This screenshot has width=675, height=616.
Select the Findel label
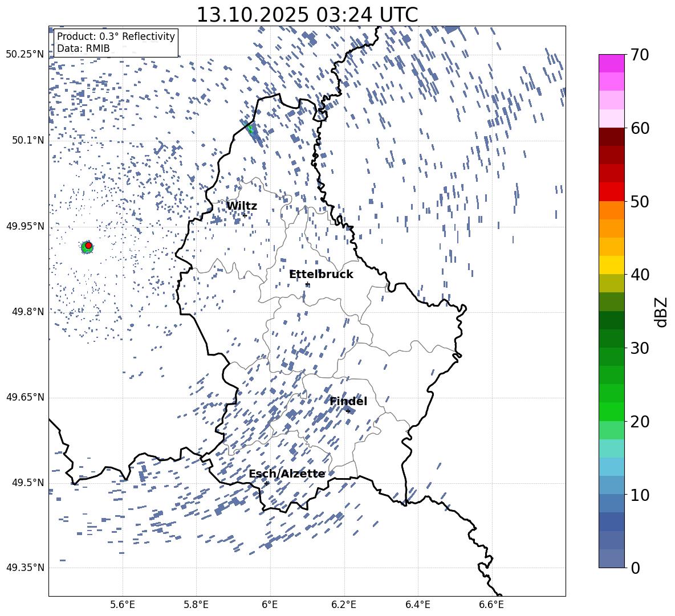click(348, 401)
